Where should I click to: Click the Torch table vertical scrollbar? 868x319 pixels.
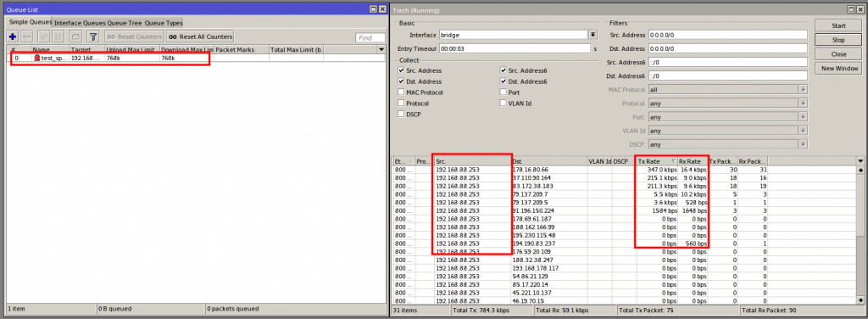860,235
